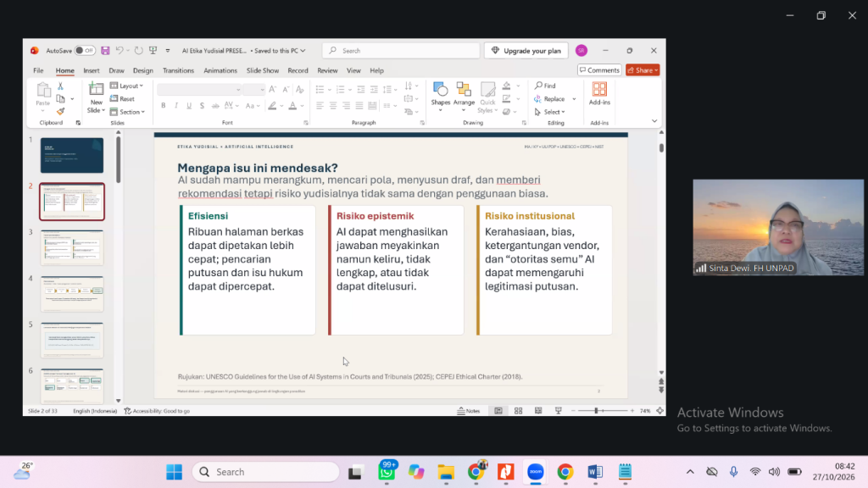
Task: Expand the Layout dropdown
Action: point(127,86)
